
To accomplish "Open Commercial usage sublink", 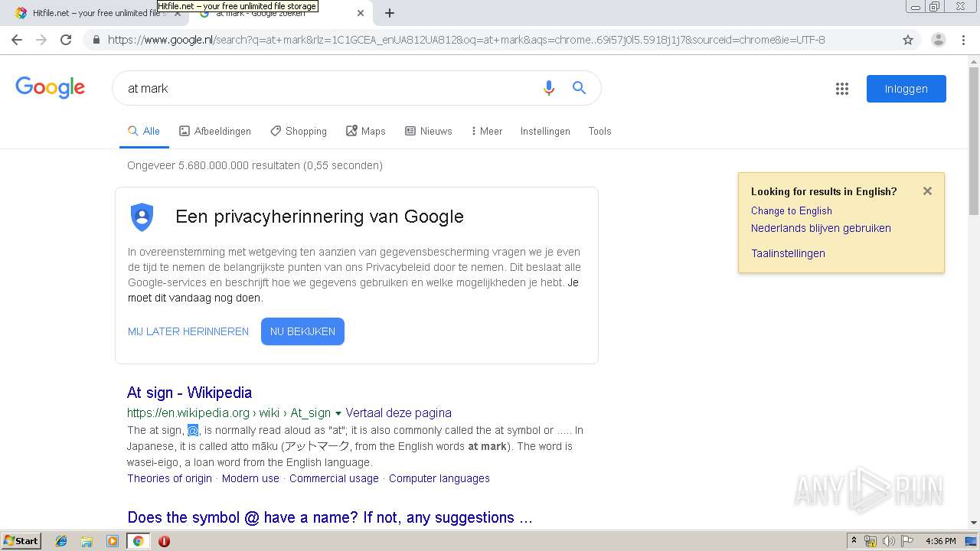I will tap(334, 478).
